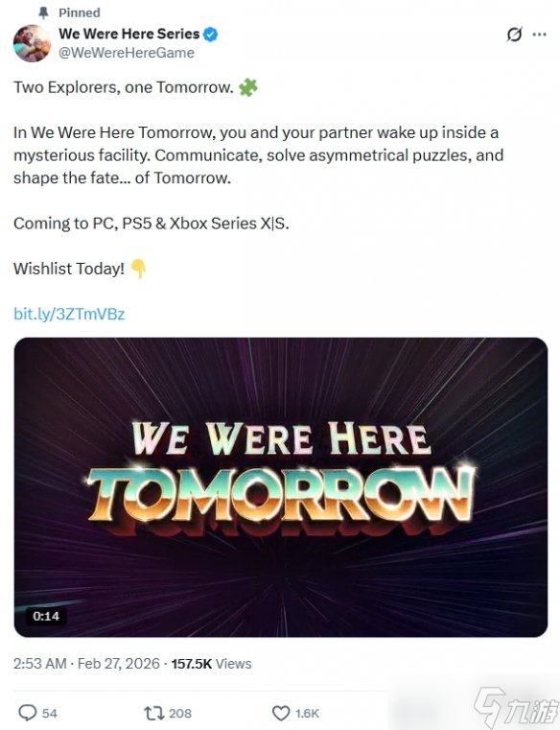Open the 2:53 AM Feb 27, 2026 timestamp
Image resolution: width=560 pixels, height=730 pixels.
86,664
